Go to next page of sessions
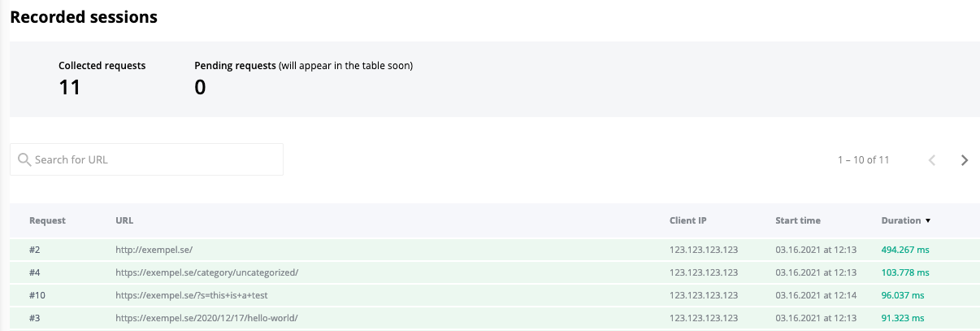Viewport: 980px width, 331px height. [965, 160]
